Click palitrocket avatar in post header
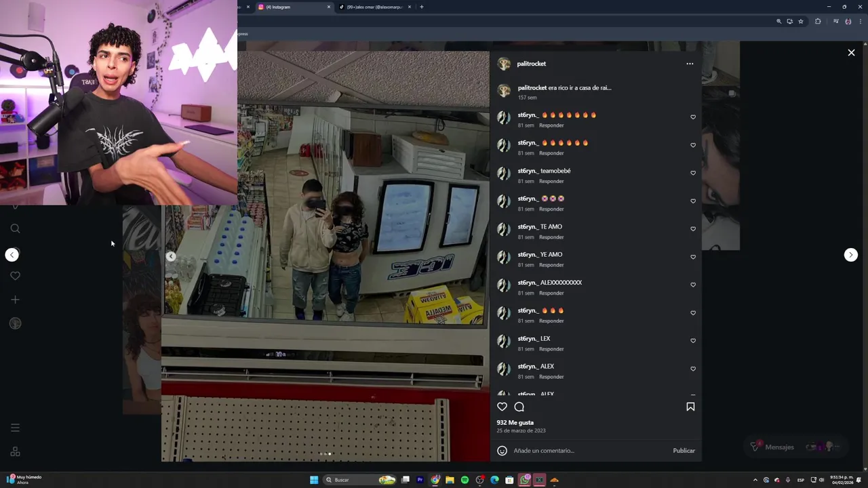 [504, 64]
